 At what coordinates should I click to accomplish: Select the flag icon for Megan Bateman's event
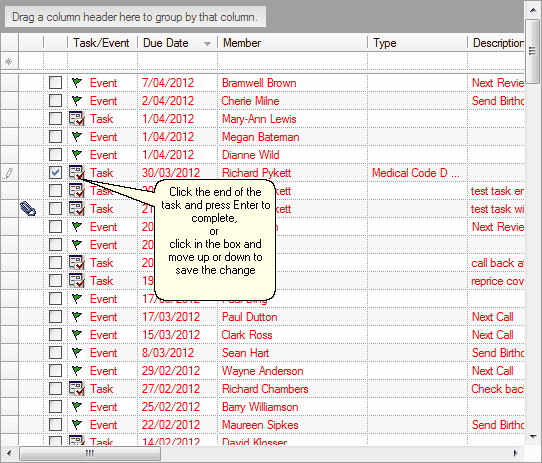click(x=77, y=137)
